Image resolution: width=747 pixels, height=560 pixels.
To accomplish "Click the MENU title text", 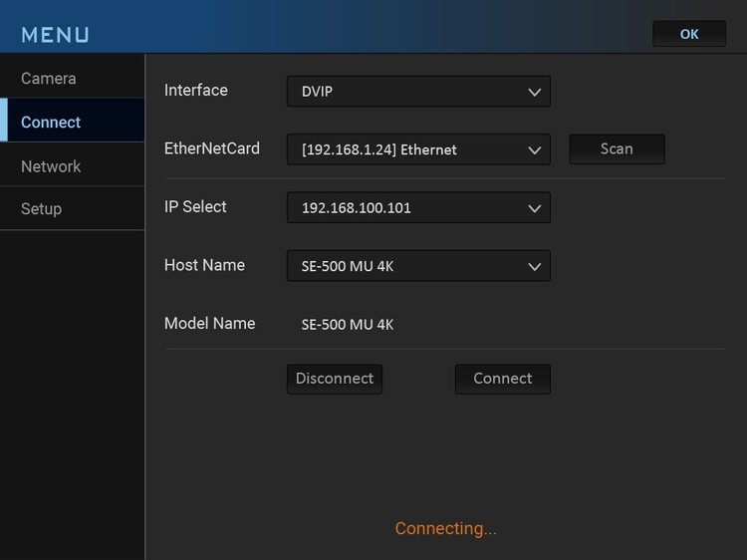I will (55, 35).
